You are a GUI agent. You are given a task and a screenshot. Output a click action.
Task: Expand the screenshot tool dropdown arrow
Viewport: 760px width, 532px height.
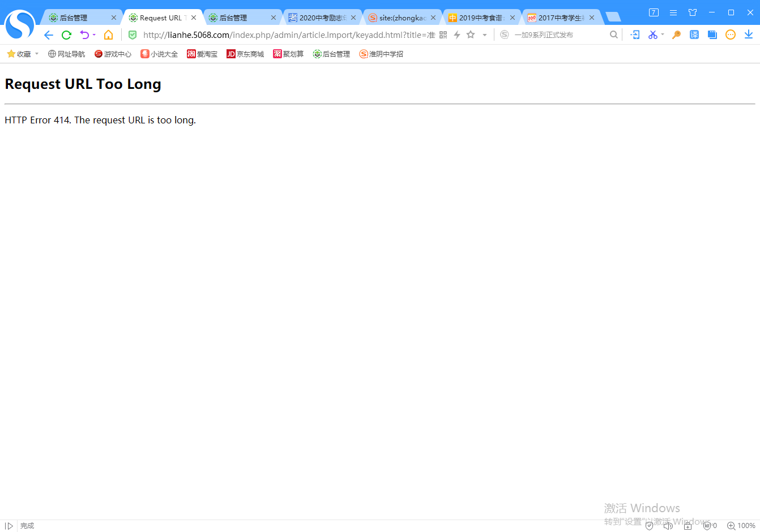click(663, 35)
